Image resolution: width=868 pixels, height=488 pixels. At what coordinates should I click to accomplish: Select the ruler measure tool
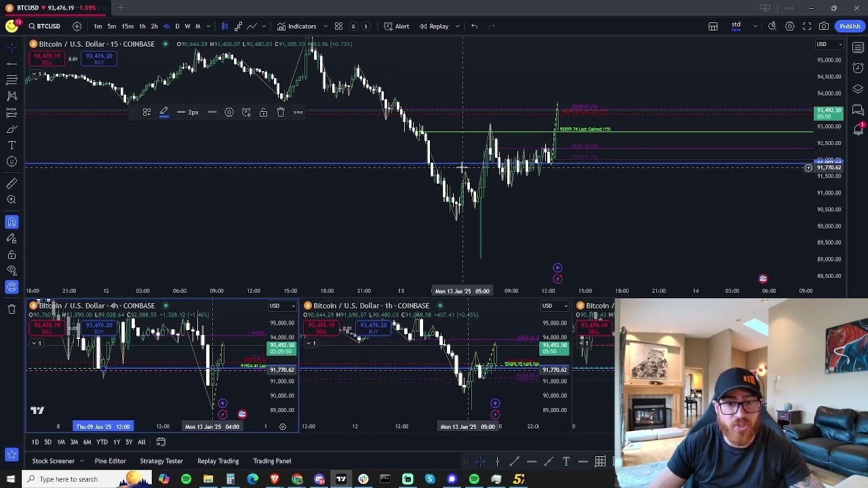[x=12, y=183]
